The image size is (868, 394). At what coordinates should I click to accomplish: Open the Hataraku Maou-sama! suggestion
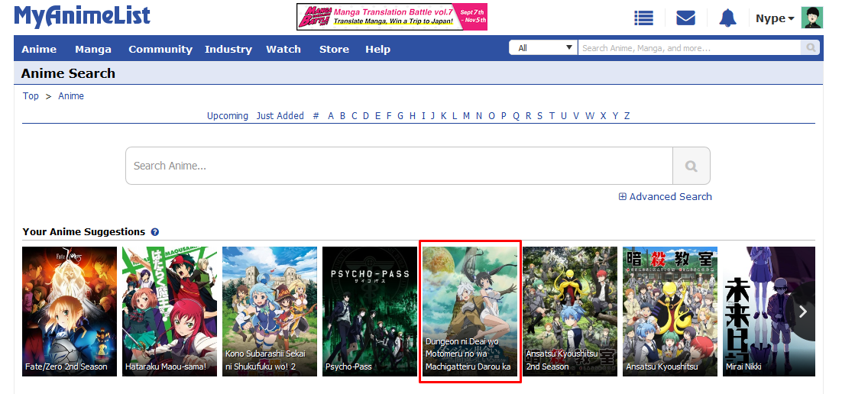point(170,312)
